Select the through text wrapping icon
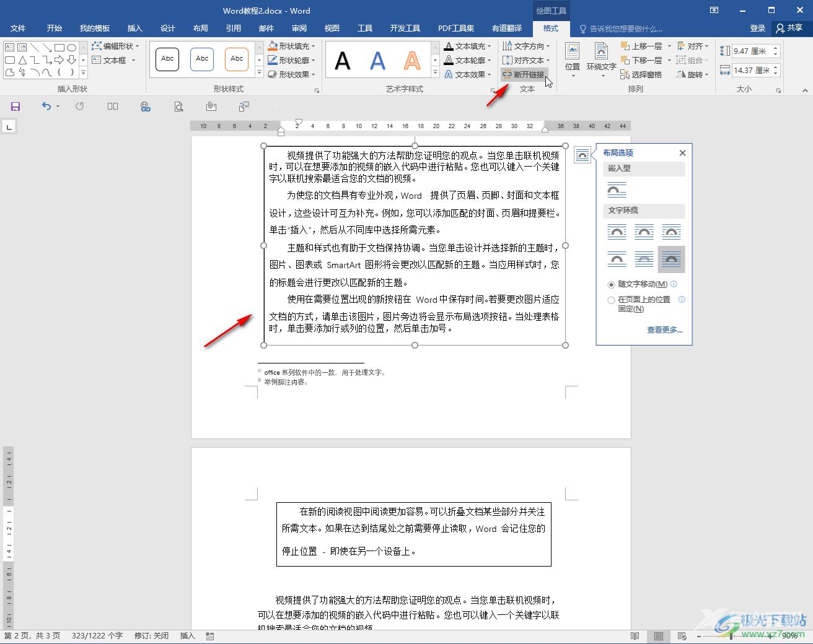The height and width of the screenshot is (644, 813). tap(671, 232)
